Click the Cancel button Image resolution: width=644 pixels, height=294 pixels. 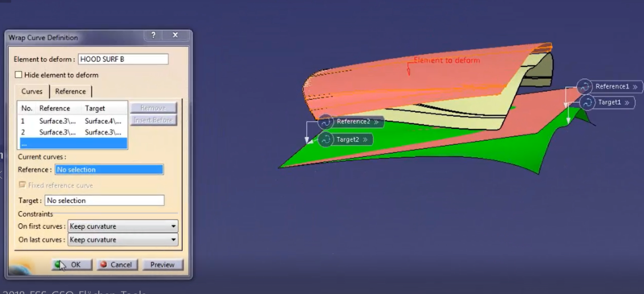click(x=117, y=264)
